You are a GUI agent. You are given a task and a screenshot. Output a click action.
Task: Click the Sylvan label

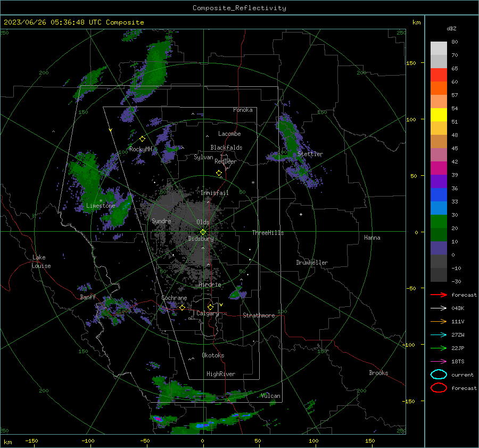(203, 157)
